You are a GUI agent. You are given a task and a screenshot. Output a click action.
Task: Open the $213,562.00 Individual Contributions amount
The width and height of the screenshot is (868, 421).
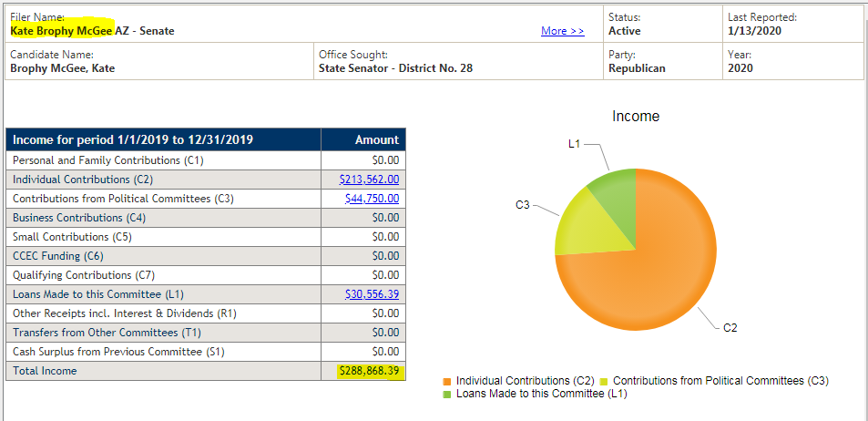pos(369,180)
